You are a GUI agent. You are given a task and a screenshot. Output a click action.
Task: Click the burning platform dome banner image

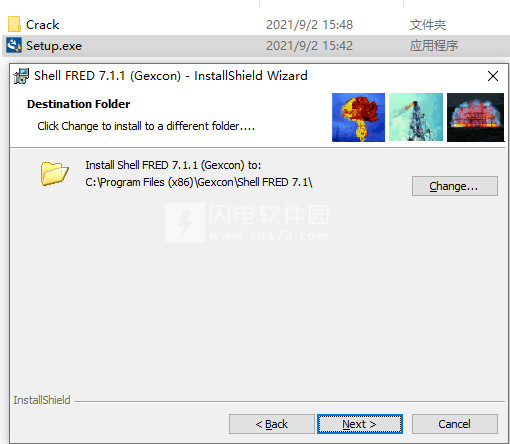pos(475,117)
